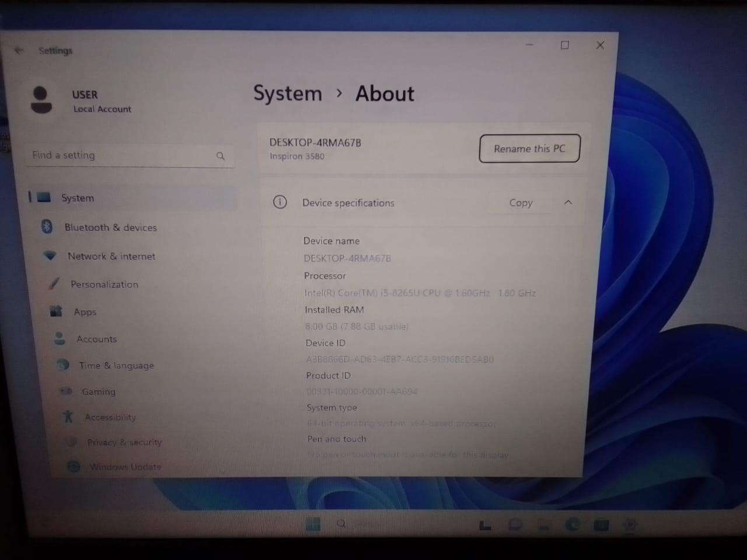
Task: Open Bluetooth & devices settings
Action: (110, 228)
